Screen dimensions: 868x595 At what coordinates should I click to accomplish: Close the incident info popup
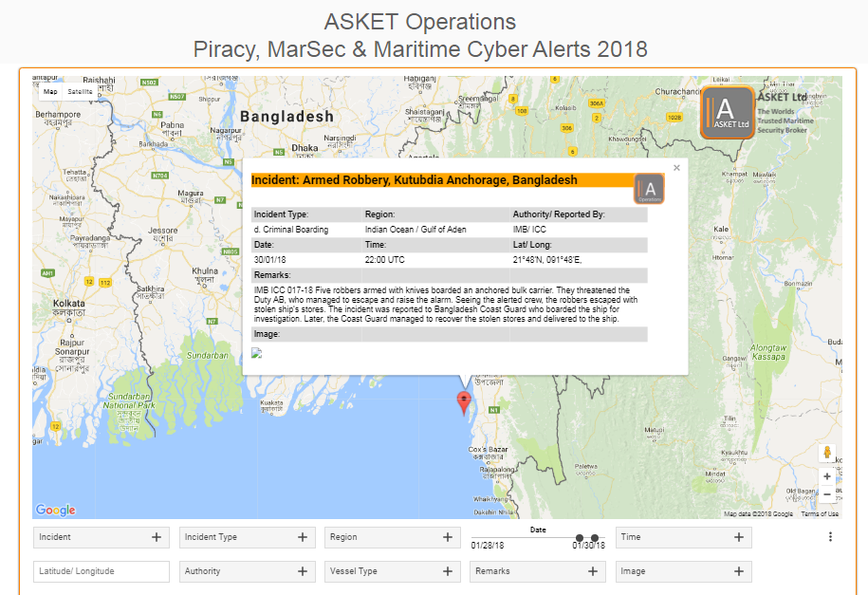pos(676,168)
